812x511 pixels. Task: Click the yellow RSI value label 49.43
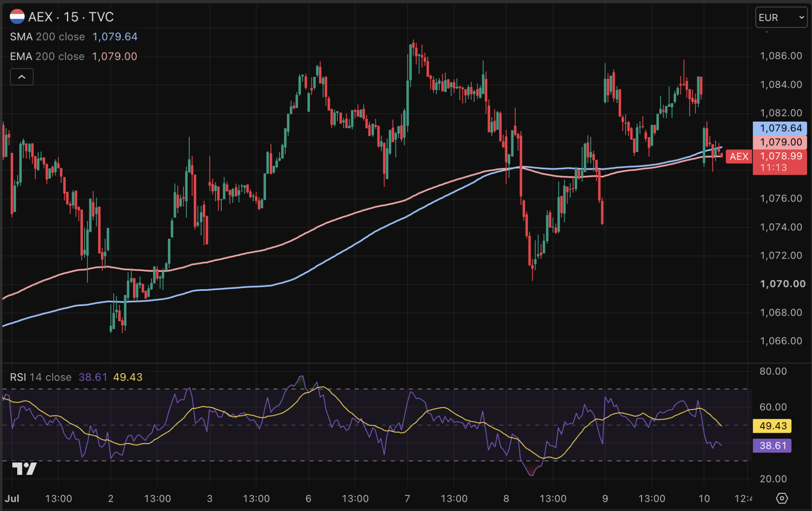(x=772, y=426)
